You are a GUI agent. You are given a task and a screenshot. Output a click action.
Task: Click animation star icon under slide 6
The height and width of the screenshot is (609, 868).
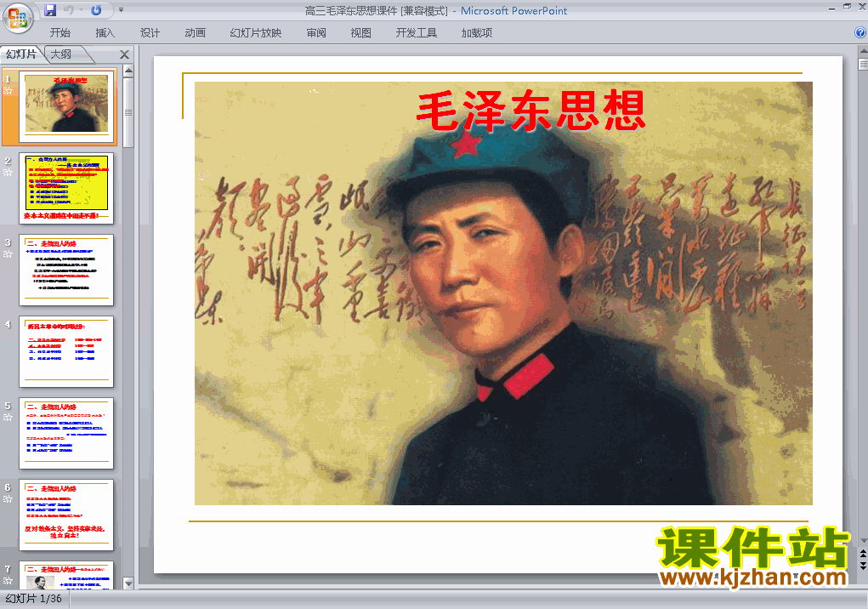click(x=8, y=499)
